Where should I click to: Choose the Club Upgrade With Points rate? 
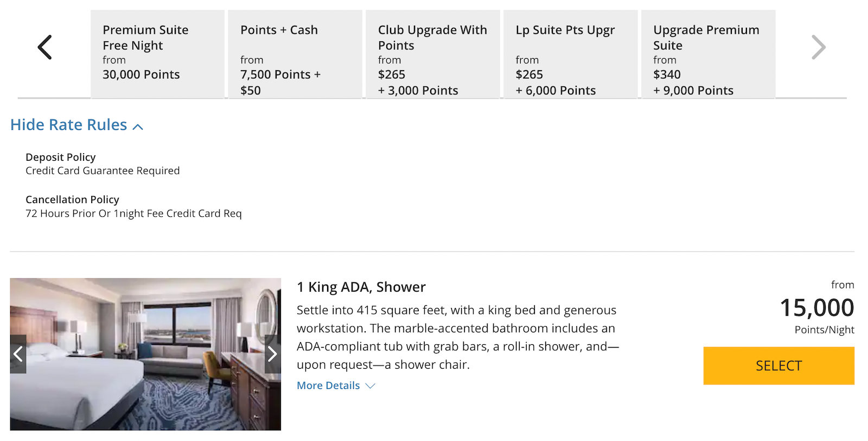pos(433,54)
